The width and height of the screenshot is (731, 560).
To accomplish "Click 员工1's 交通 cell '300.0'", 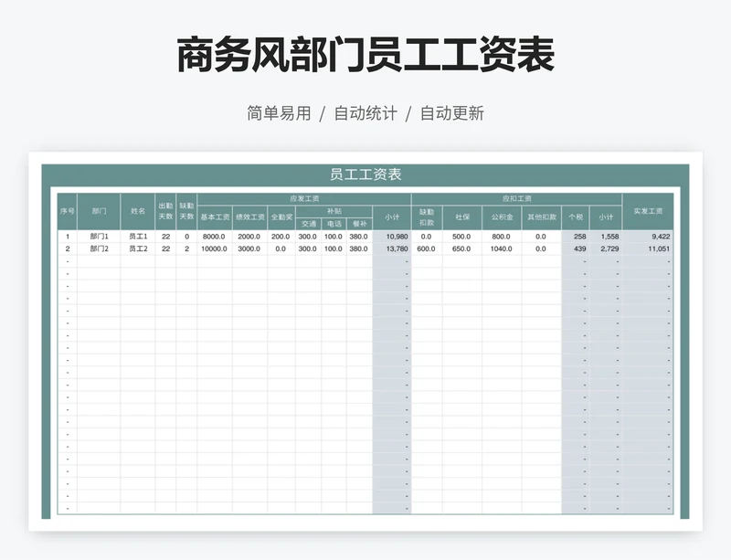I will click(x=309, y=237).
